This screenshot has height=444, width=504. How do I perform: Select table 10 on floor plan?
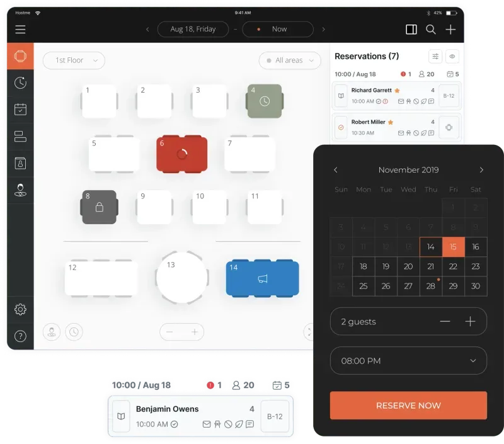click(x=210, y=207)
